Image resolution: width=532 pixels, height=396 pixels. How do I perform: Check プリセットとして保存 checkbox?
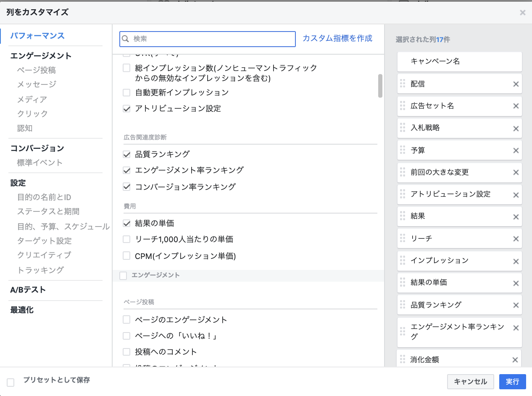coord(11,382)
